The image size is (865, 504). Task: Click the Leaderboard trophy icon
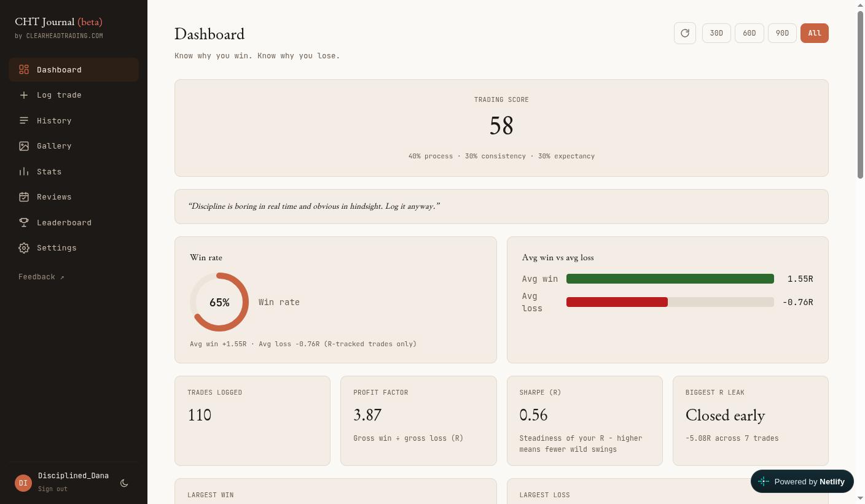click(24, 222)
